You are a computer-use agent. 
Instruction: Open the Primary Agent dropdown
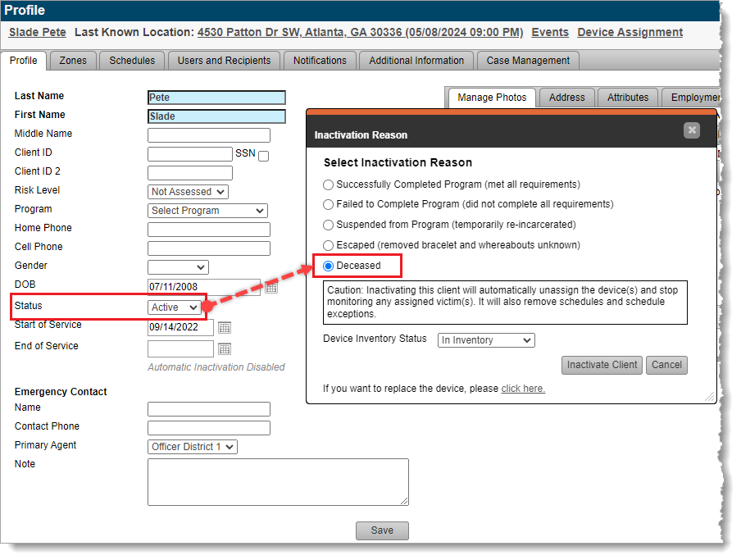coord(193,447)
